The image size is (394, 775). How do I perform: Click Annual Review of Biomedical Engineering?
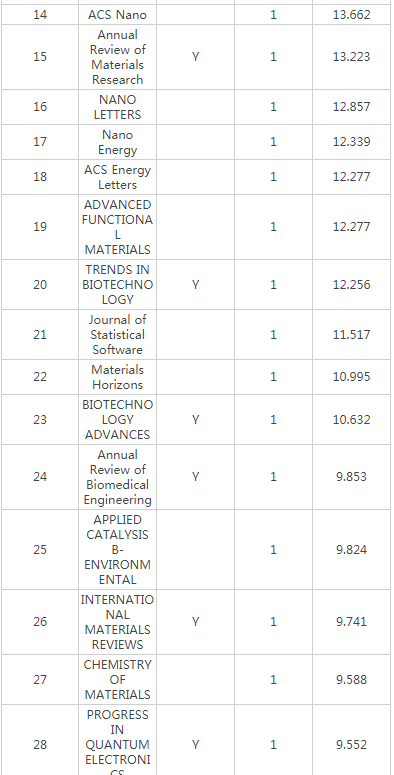[x=117, y=477]
